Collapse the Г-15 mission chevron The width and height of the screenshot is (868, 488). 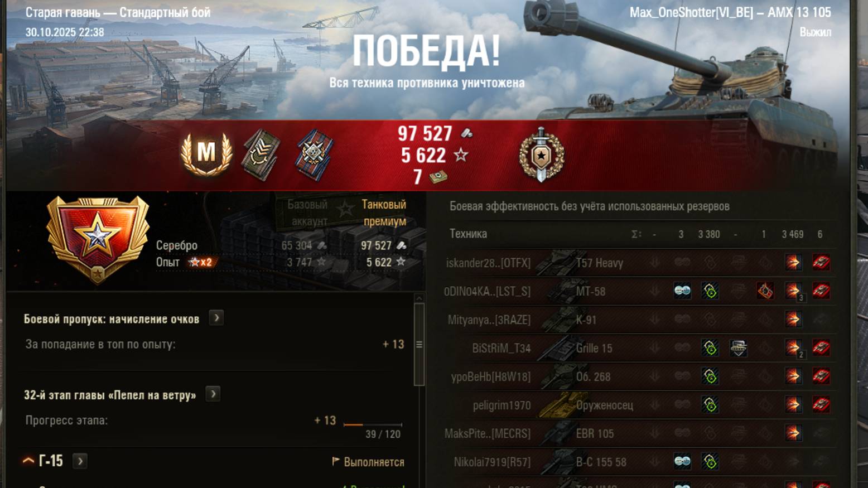(28, 461)
